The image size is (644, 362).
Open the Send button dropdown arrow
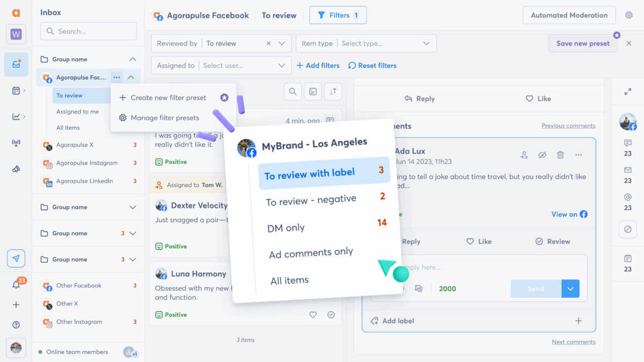(x=570, y=289)
